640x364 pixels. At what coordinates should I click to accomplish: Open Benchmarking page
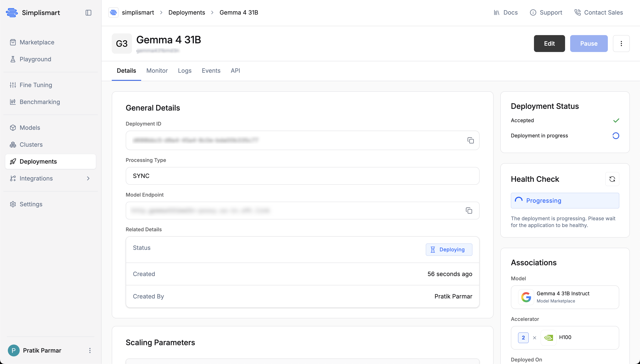click(x=51, y=102)
